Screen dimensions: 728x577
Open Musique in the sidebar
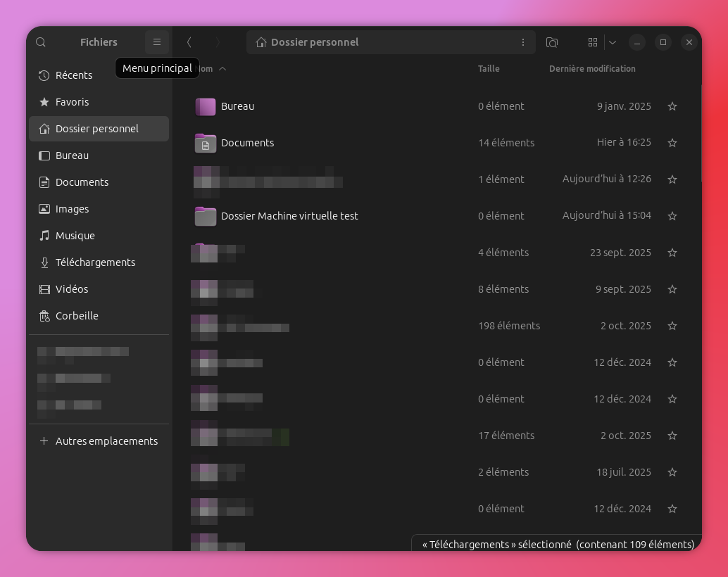75,236
